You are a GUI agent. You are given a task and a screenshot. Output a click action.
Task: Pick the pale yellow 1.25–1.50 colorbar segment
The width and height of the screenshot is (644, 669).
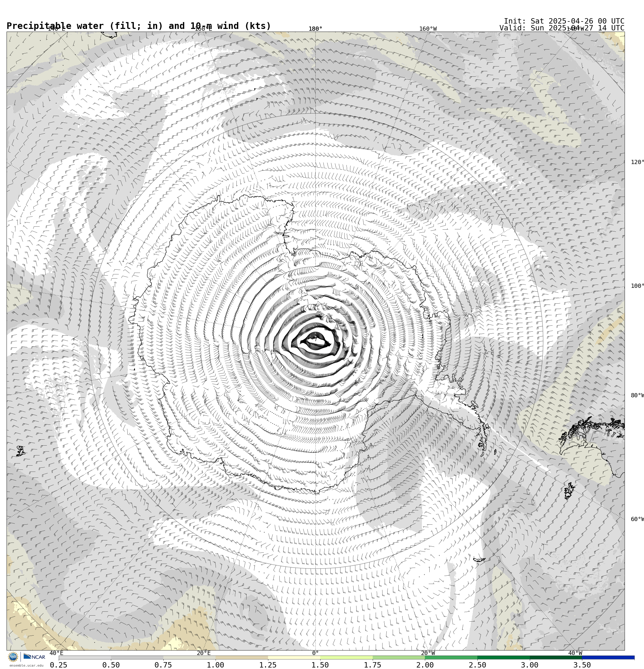(294, 657)
